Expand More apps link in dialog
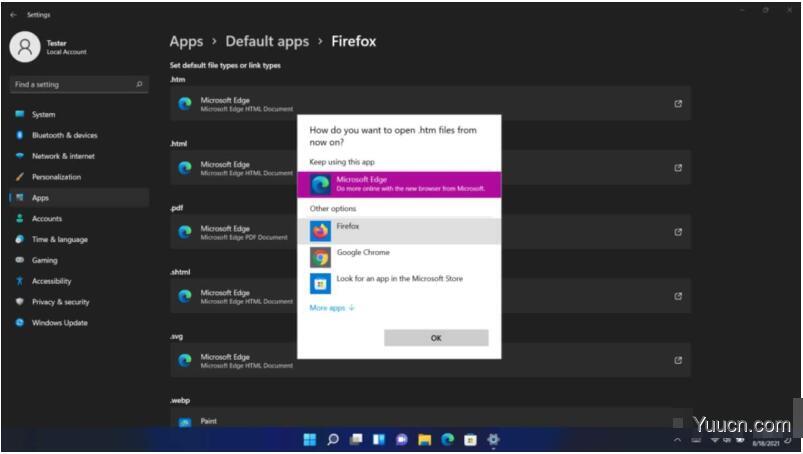This screenshot has height=454, width=803. click(x=332, y=308)
